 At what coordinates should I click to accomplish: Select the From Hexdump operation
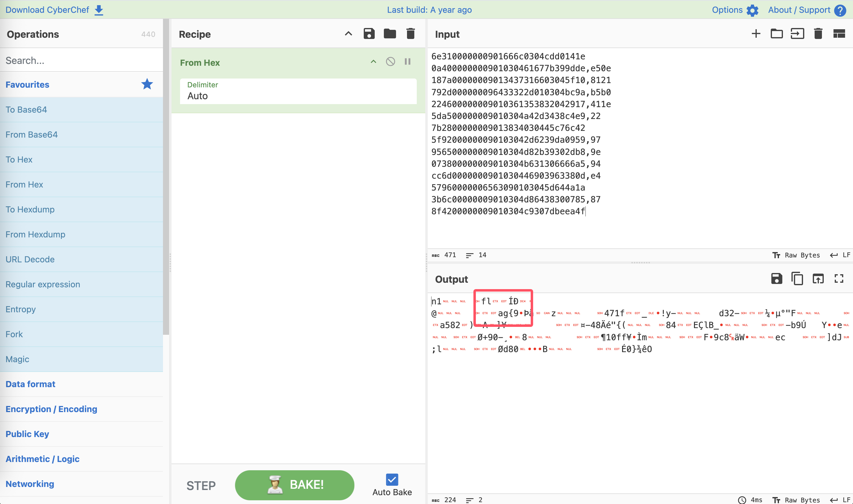click(x=82, y=234)
